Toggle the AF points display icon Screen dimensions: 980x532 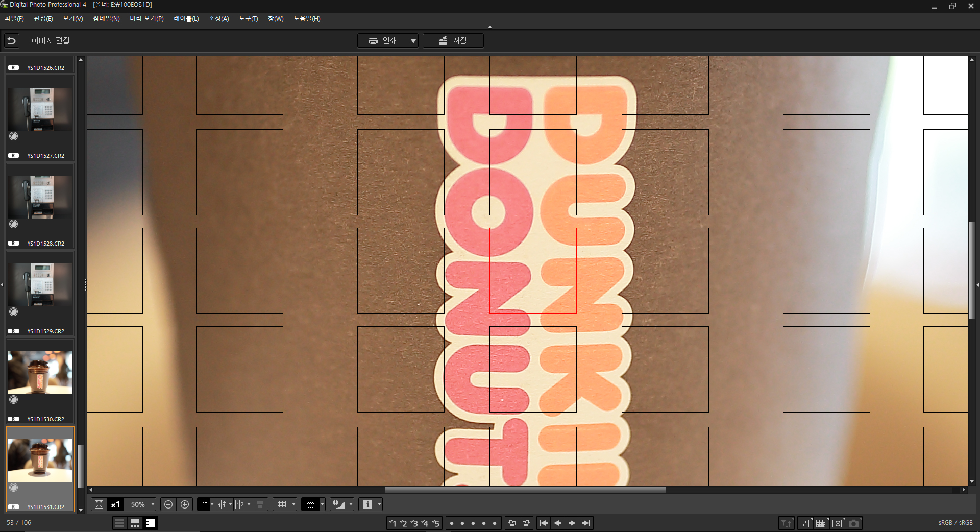tap(310, 504)
